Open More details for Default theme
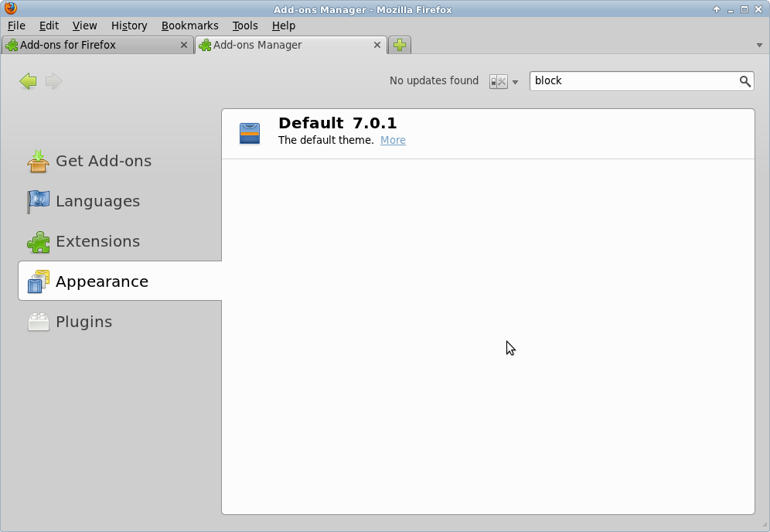 click(x=393, y=140)
